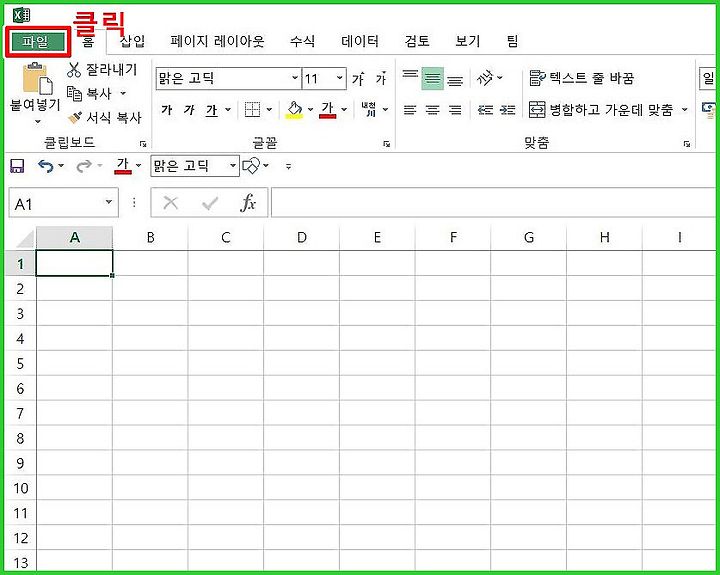Viewport: 720px width, 575px height.
Task: Apply yellow fill color bucket
Action: tap(294, 110)
